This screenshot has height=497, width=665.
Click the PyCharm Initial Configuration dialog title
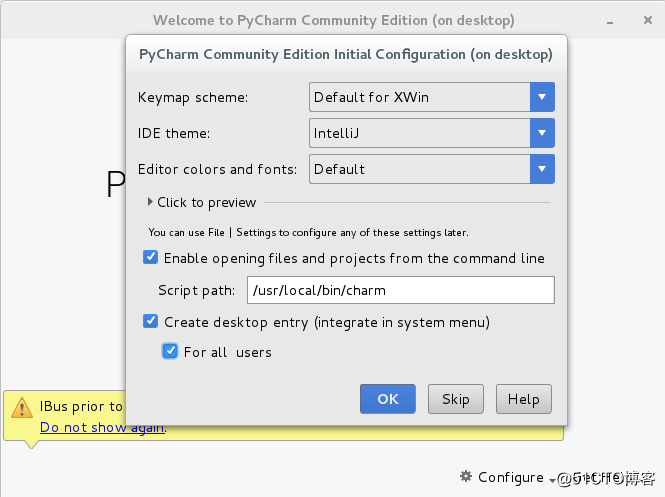click(346, 54)
